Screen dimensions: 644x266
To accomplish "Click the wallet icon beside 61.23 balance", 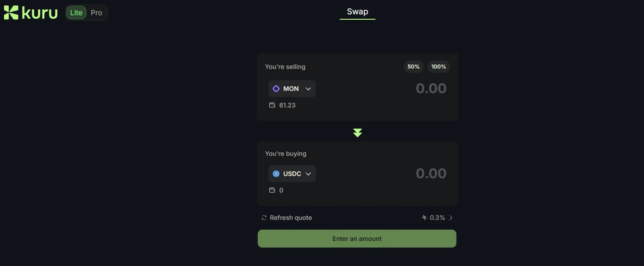I will pos(272,105).
